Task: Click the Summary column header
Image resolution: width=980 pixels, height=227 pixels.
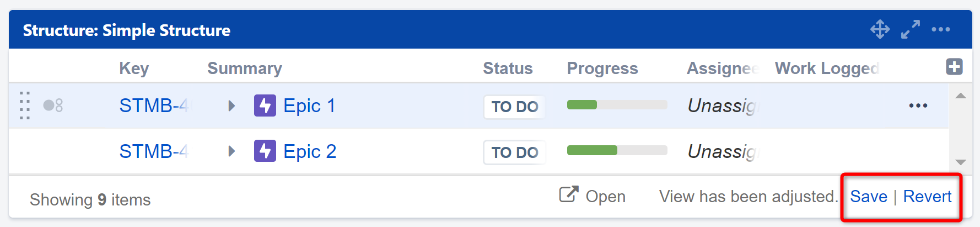Action: 244,68
